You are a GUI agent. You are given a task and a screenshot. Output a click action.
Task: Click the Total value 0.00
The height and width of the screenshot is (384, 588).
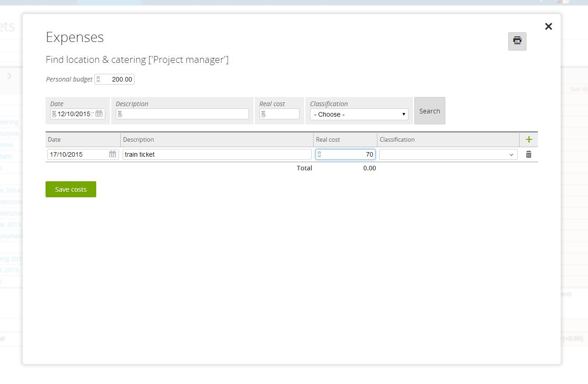pyautogui.click(x=370, y=168)
